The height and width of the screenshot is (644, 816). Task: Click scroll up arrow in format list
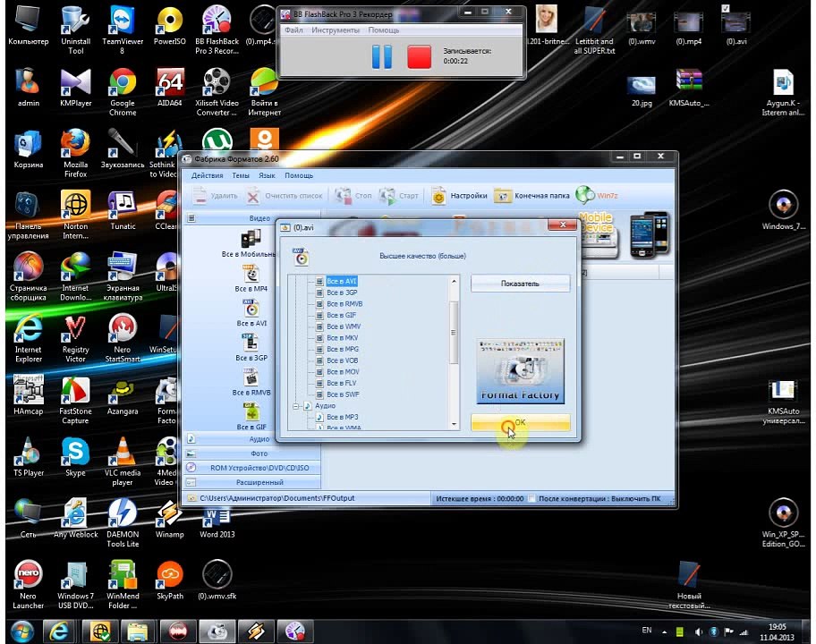tap(454, 281)
